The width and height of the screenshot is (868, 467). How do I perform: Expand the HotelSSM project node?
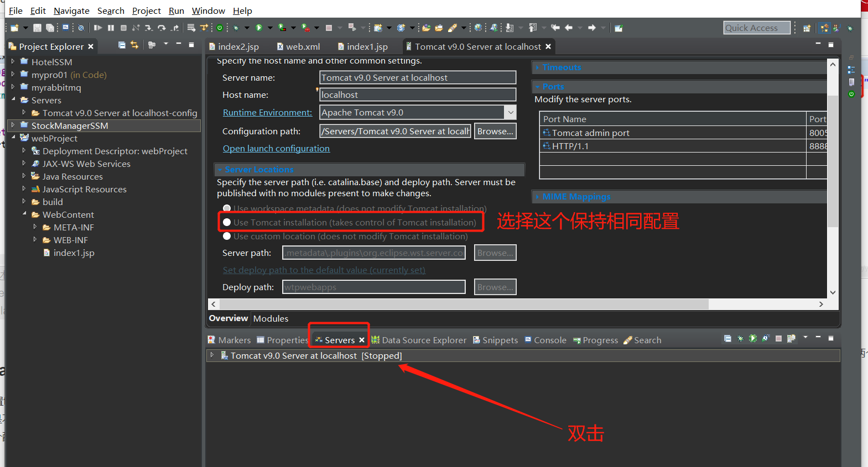click(x=13, y=61)
